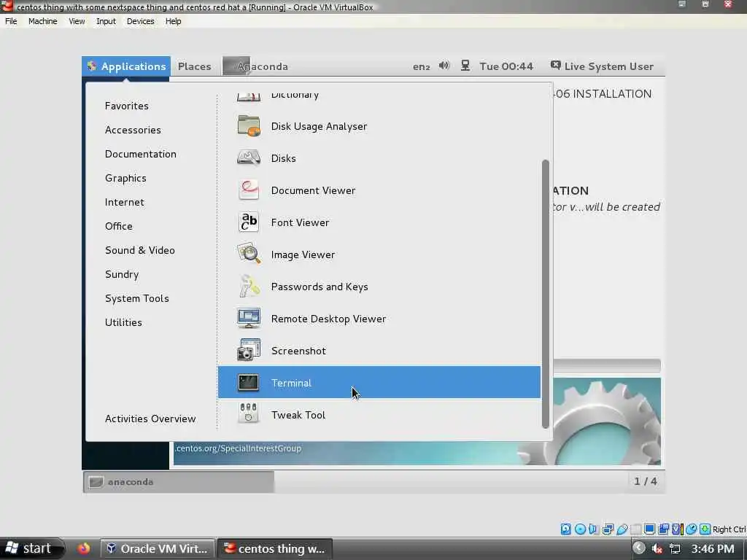Click Activities Overview

pos(150,419)
